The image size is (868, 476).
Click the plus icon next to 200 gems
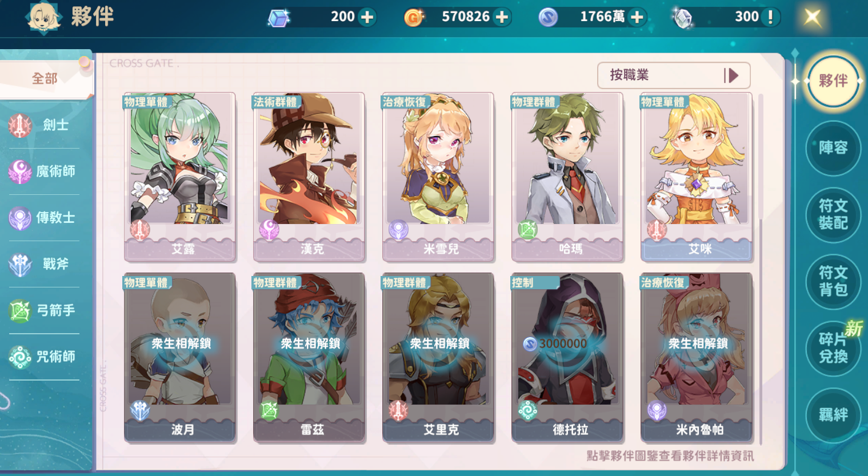point(367,17)
